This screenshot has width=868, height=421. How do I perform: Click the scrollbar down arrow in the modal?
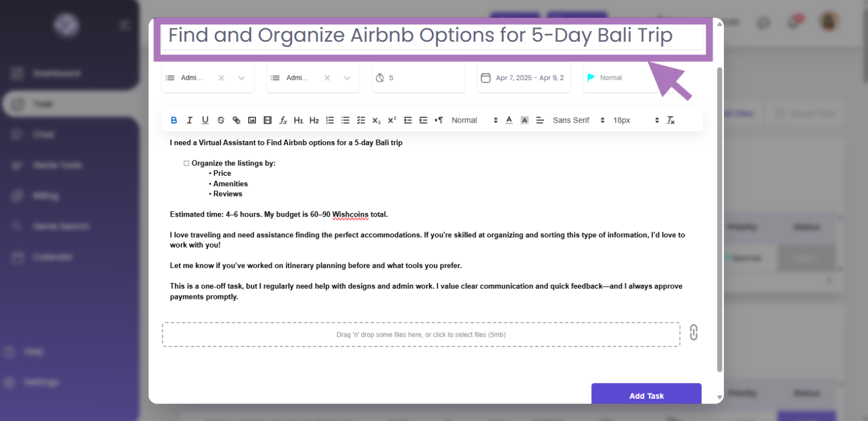(x=719, y=397)
